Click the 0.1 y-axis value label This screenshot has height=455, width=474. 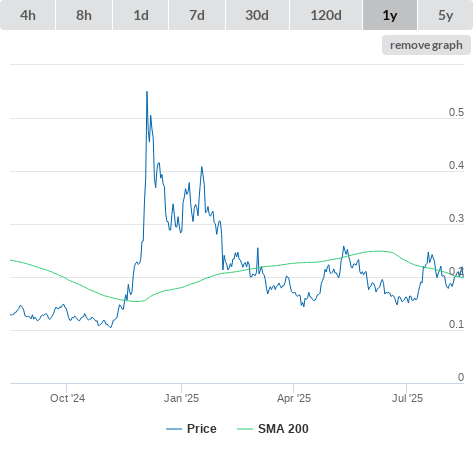(456, 324)
